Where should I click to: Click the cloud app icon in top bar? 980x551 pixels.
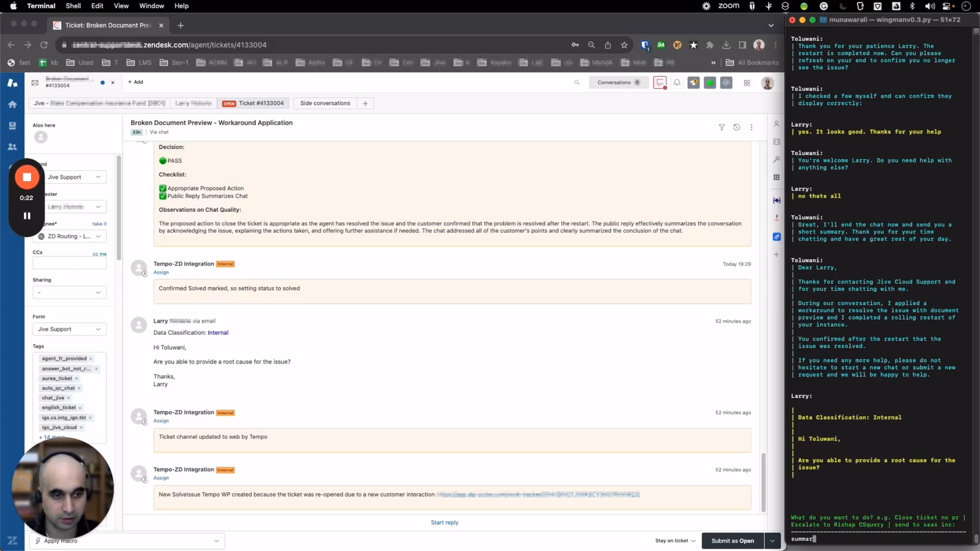pyautogui.click(x=726, y=83)
